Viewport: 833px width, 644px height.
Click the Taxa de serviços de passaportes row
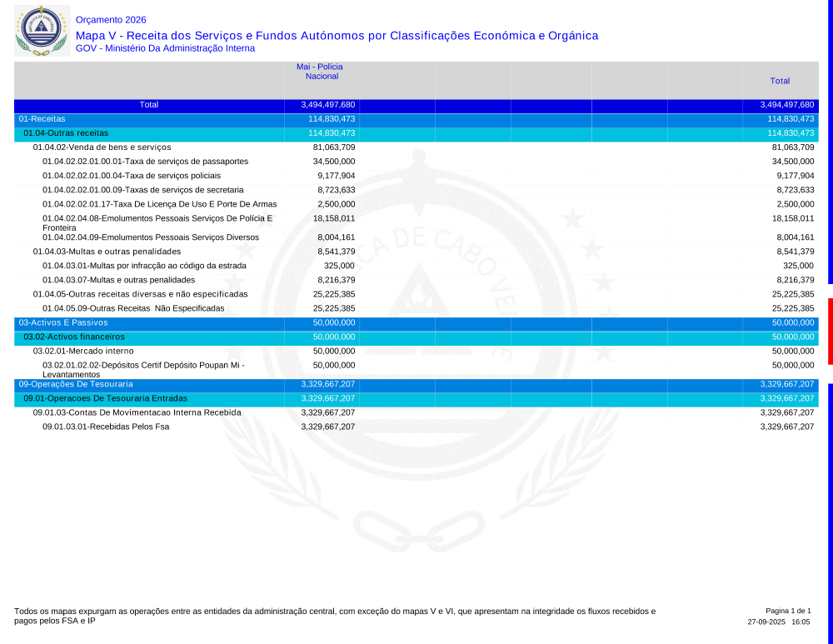(x=145, y=162)
